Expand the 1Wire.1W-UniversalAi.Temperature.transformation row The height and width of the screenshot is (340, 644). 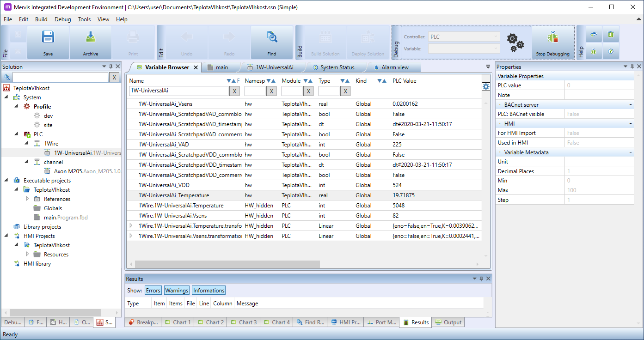131,226
